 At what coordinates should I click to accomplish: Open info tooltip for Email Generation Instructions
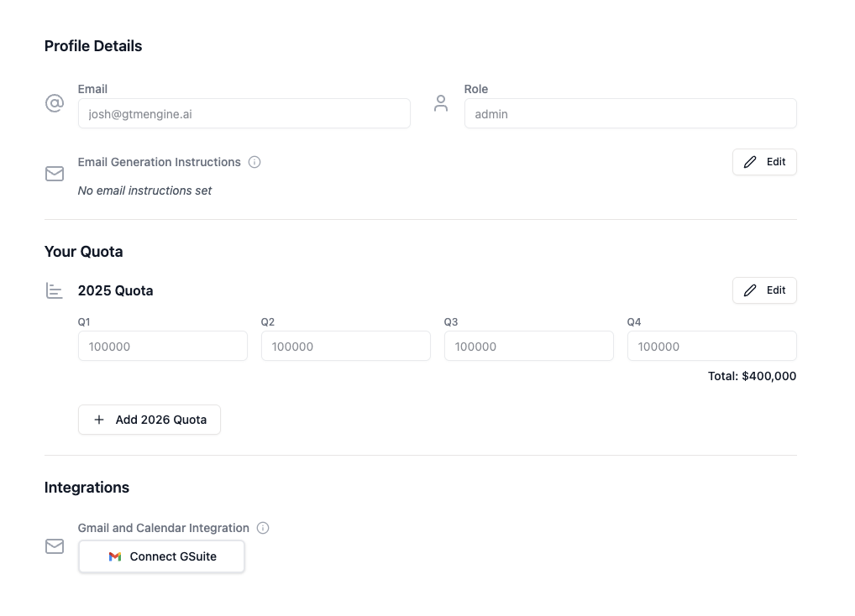pos(254,162)
